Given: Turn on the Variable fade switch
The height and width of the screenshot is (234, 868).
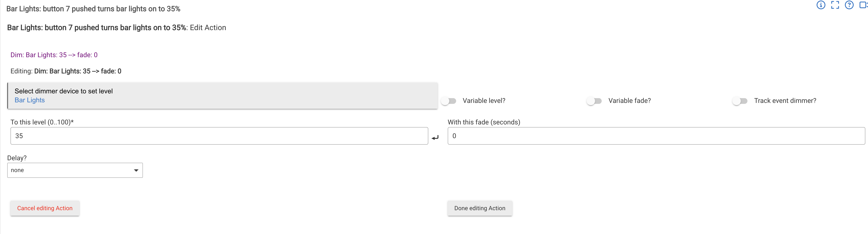Looking at the screenshot, I should [x=594, y=101].
